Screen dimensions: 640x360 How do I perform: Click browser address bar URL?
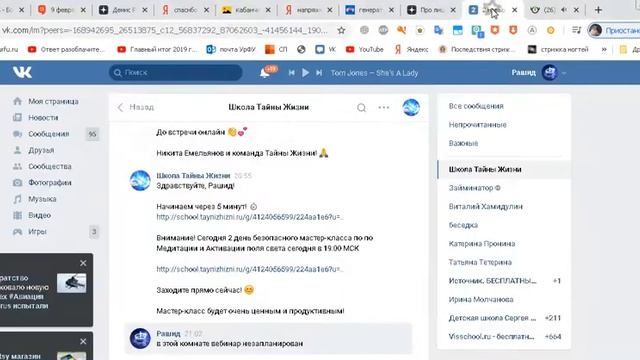[165, 30]
